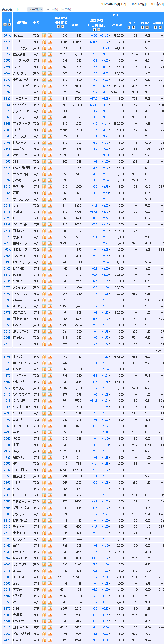Image resolution: width=166 pixels, height=644 pixels.
Task: Select the Jフロント name cell
Action: point(22,577)
